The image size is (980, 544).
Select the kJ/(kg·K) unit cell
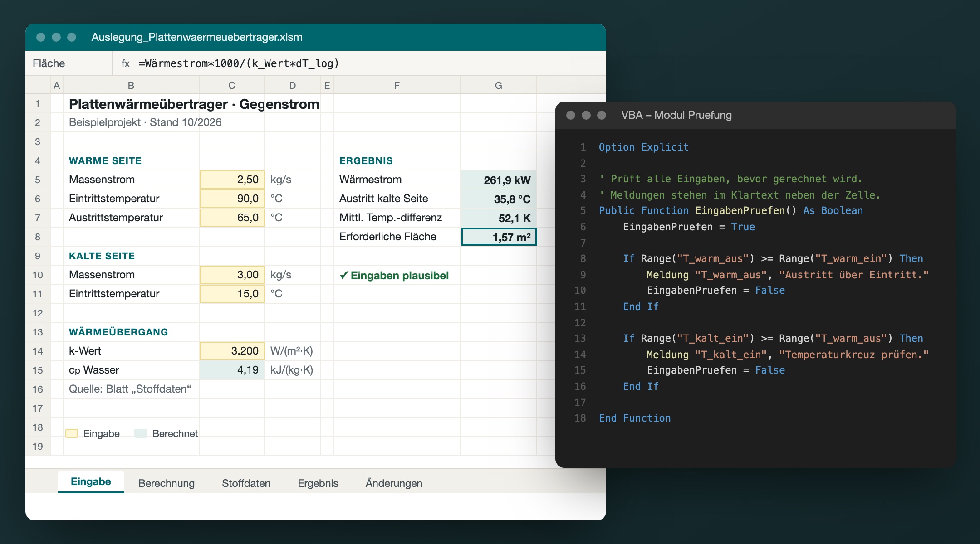pos(292,370)
